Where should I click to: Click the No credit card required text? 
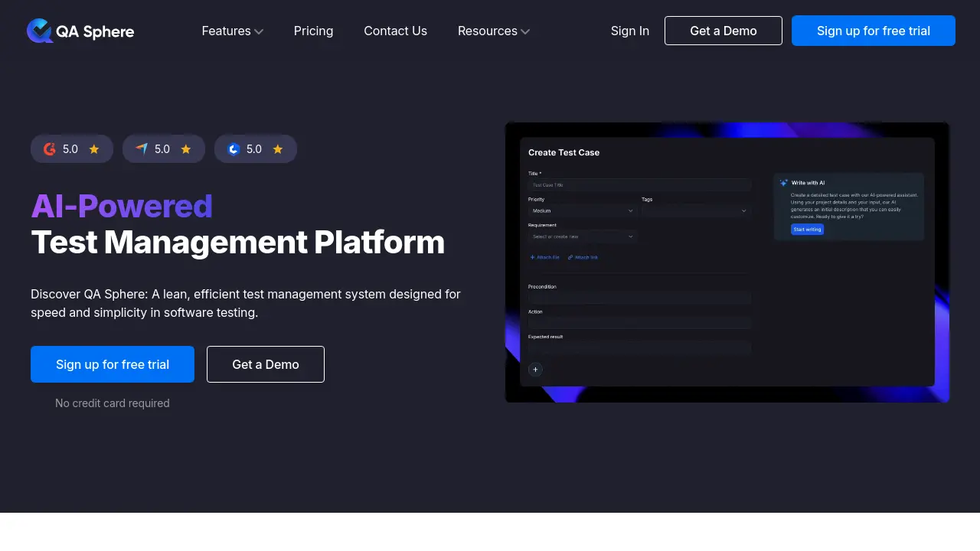[113, 403]
